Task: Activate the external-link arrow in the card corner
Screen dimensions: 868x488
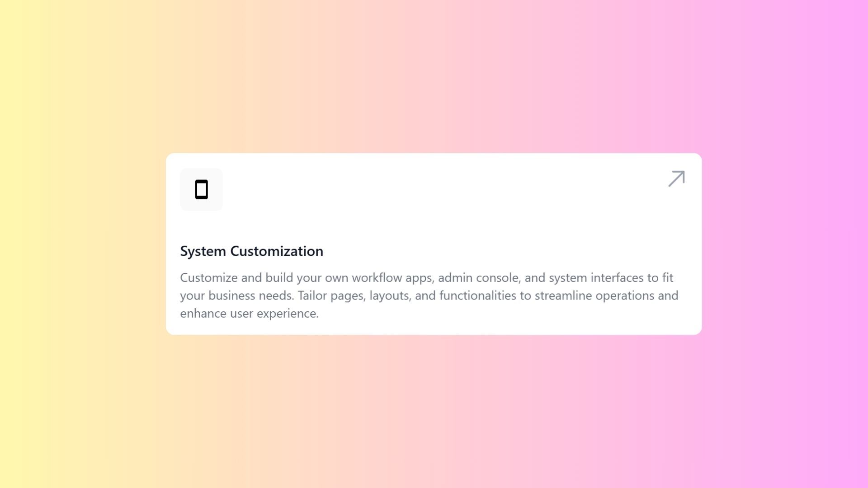Action: coord(675,179)
